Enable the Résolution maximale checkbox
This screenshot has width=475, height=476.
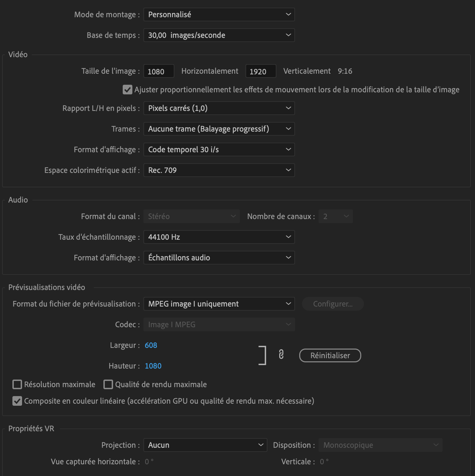click(17, 384)
